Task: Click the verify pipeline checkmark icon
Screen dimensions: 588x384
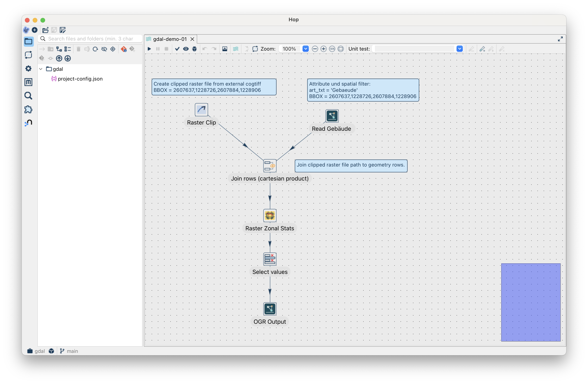Action: click(x=177, y=49)
